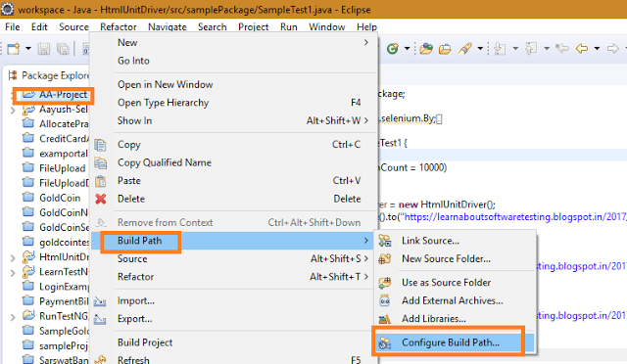The image size is (627, 364).
Task: Select the AA-Project tree item
Action: (x=63, y=95)
